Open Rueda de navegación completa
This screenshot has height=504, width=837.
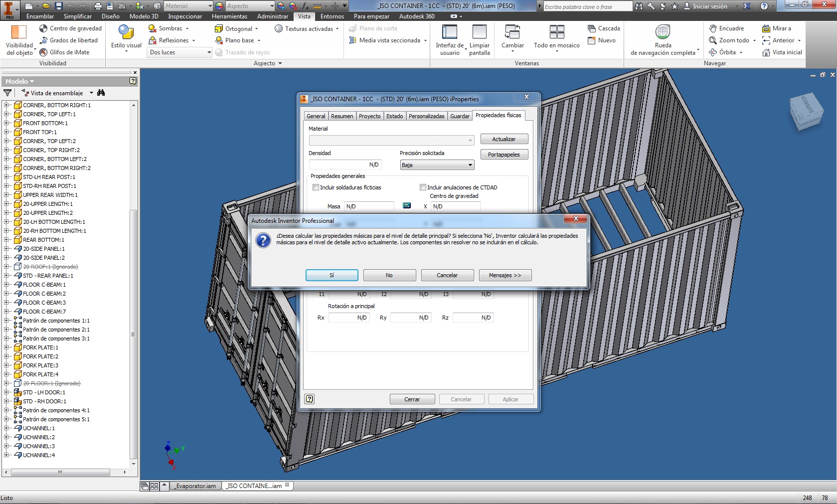[x=663, y=40]
